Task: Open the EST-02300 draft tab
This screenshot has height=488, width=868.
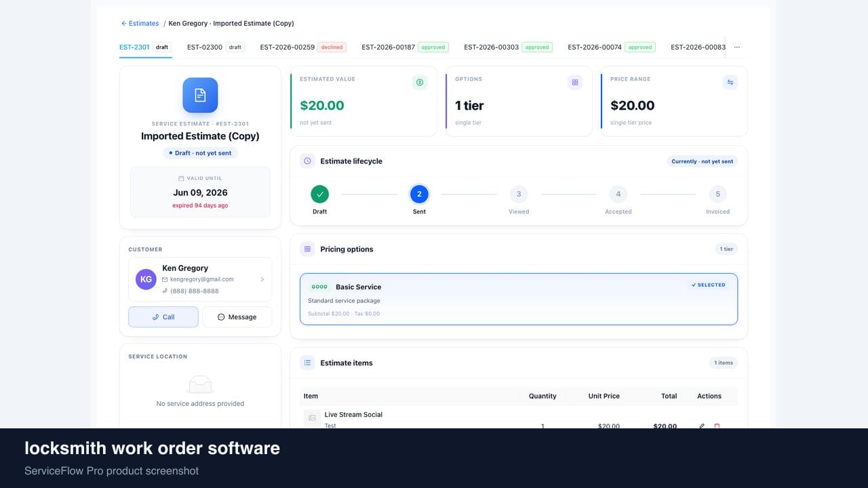Action: coord(216,47)
